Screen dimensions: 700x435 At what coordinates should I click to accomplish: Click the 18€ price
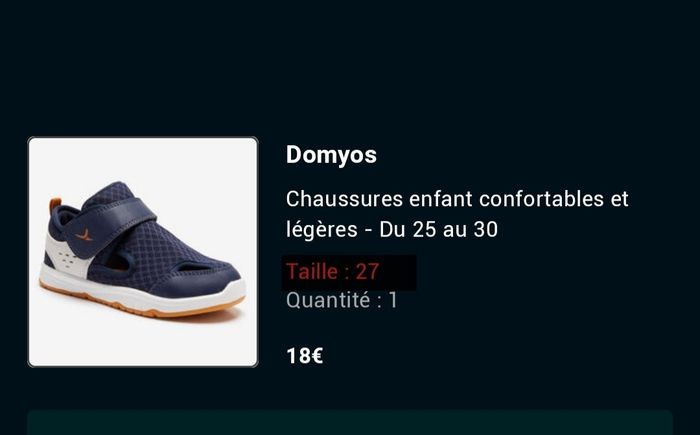click(x=304, y=356)
